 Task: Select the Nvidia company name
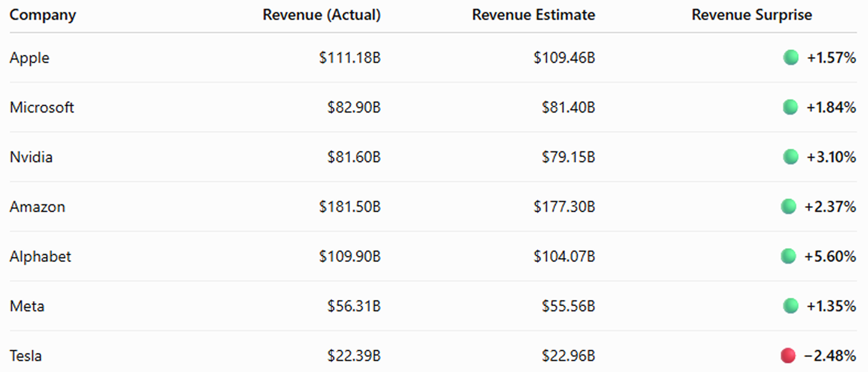[x=31, y=157]
